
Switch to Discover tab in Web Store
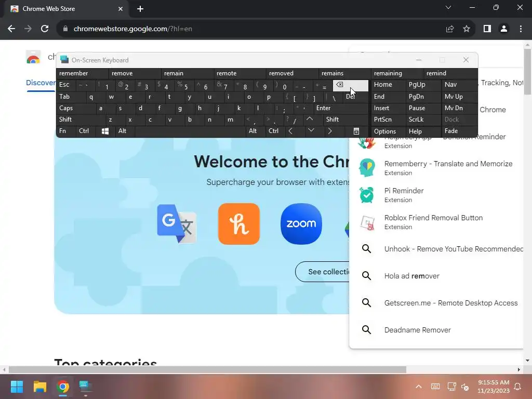pos(41,83)
